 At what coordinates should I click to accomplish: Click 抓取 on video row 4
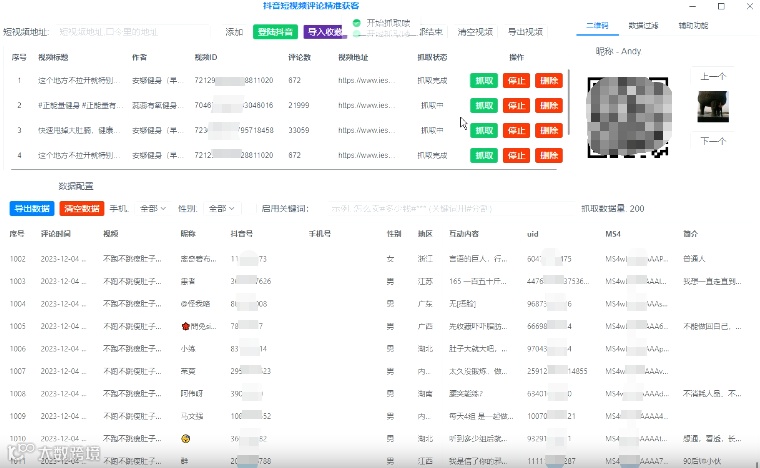pyautogui.click(x=484, y=156)
